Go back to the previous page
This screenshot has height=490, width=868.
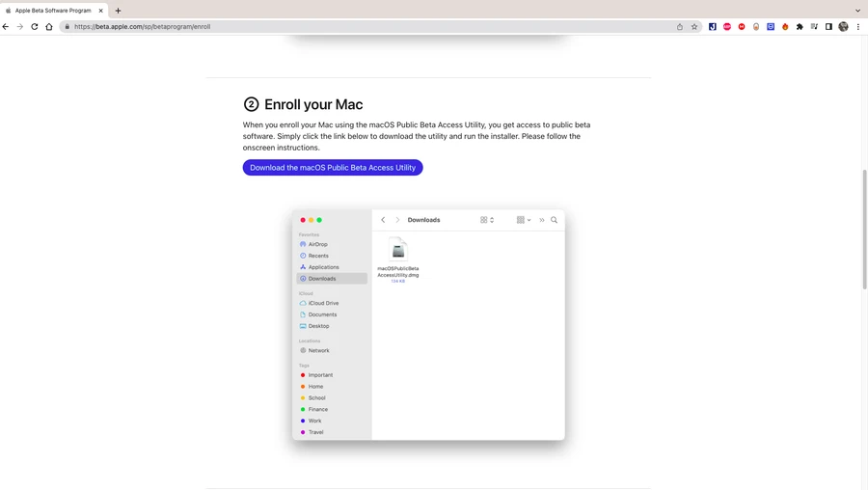tap(6, 27)
